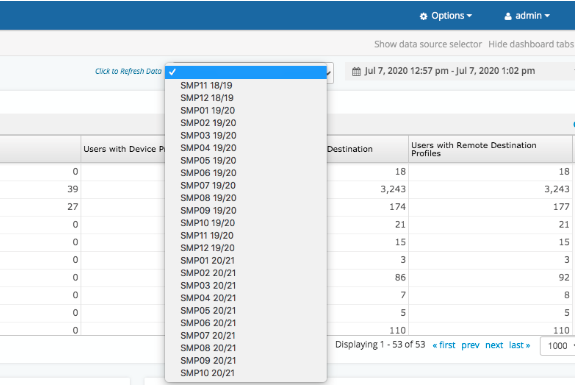
Task: Click calendar icon in date range
Action: point(356,71)
